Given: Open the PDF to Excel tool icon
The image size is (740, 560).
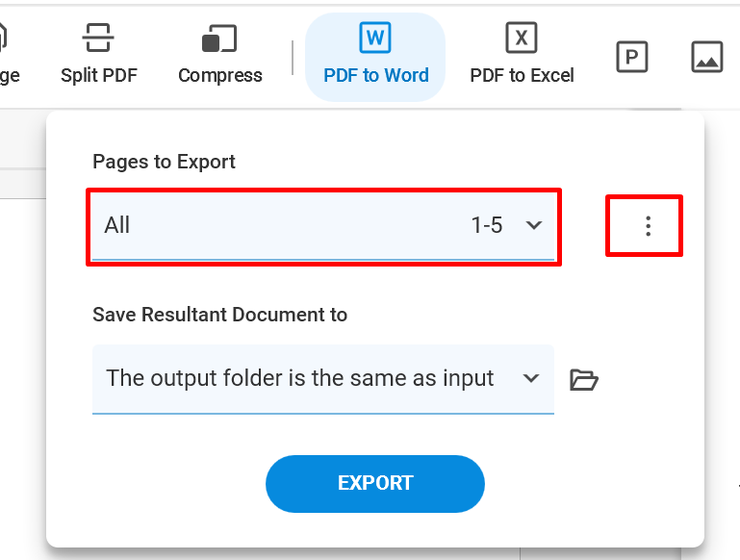Looking at the screenshot, I should click(521, 38).
